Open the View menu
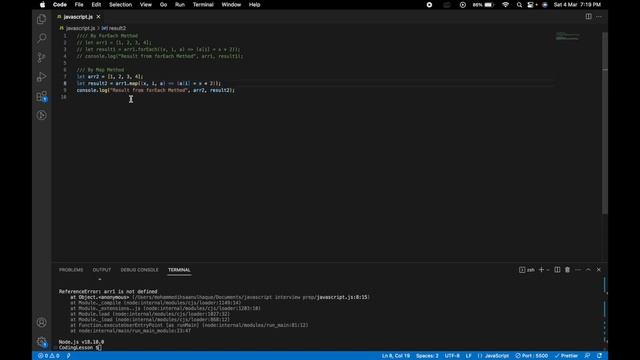Screen dimensions: 640x360 pos(146,5)
